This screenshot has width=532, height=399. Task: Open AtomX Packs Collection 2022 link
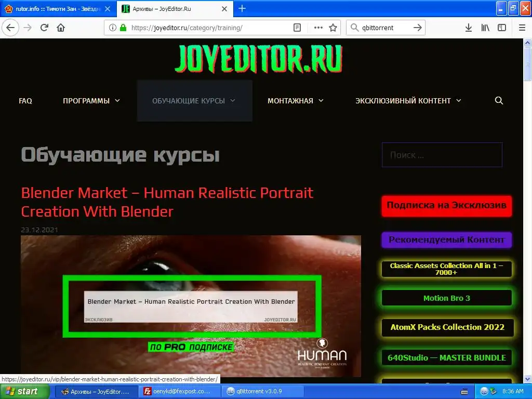(x=447, y=327)
